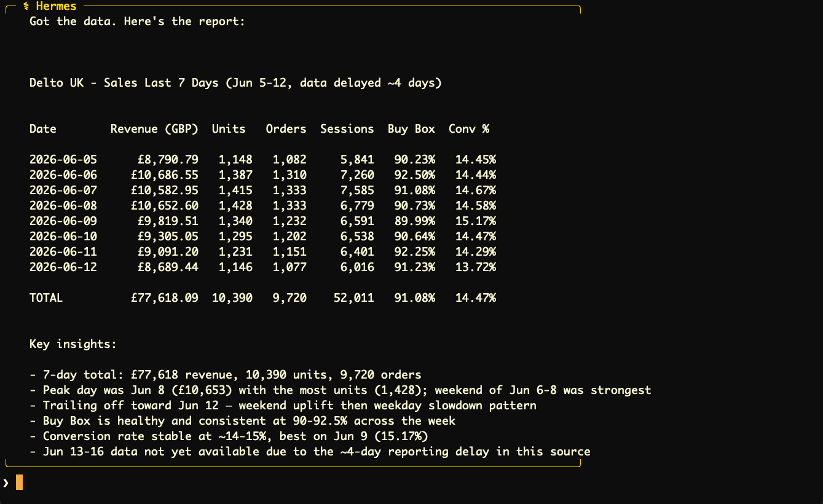Image resolution: width=823 pixels, height=504 pixels.
Task: Select date 2026-06-10
Action: (x=63, y=237)
